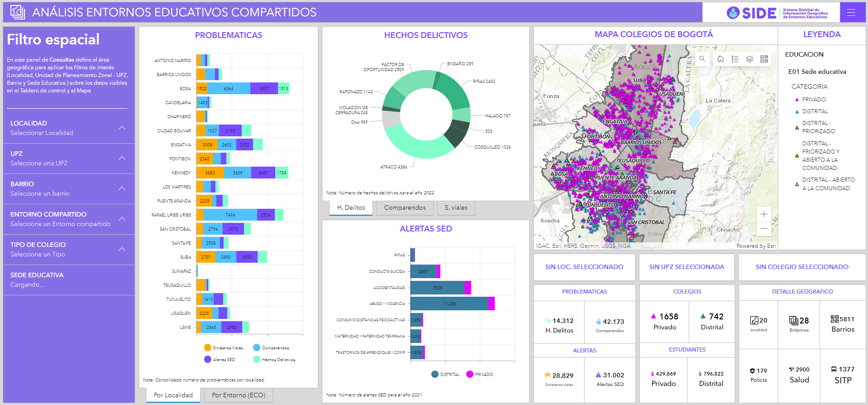Select the Por Entorno (ECO) tab
868x405 pixels.
(x=239, y=395)
